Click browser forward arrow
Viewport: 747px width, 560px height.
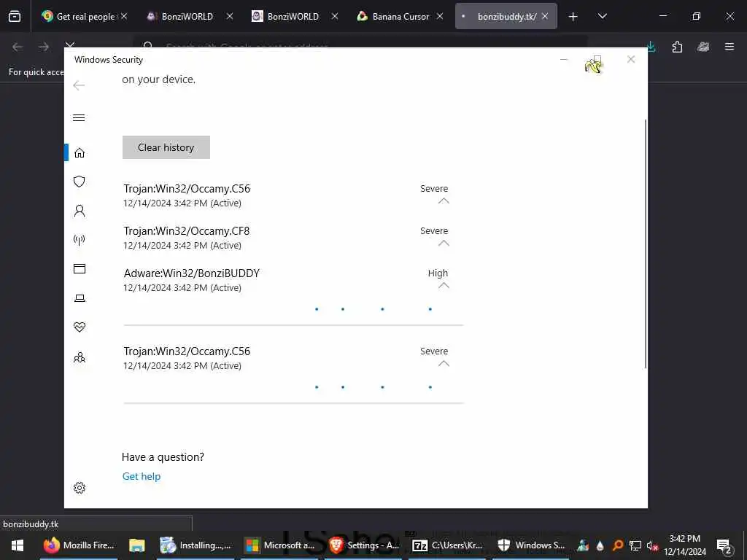click(x=44, y=47)
